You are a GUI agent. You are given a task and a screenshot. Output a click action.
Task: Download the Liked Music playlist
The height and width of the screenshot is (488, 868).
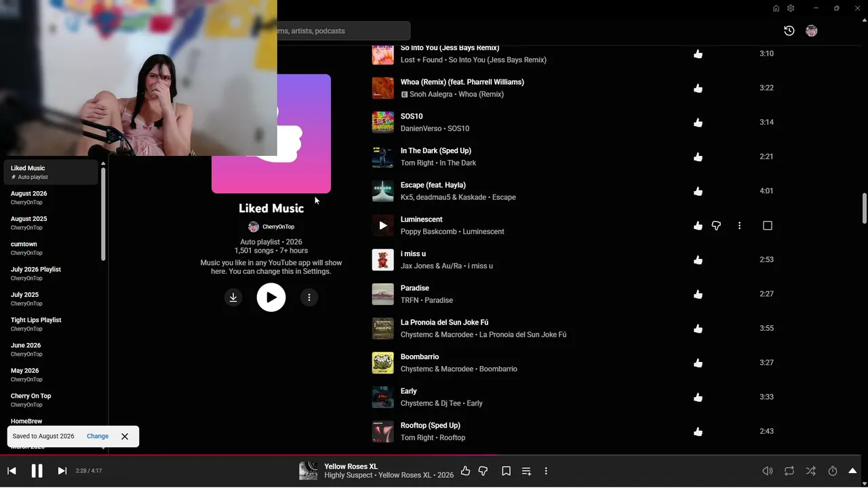tap(233, 298)
